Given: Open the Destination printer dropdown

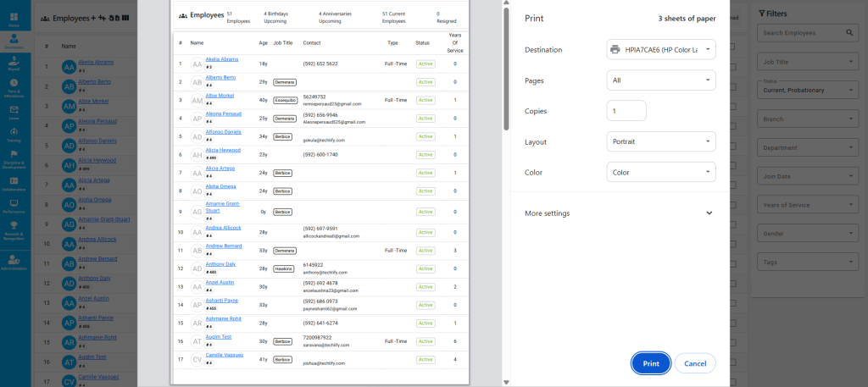Looking at the screenshot, I should coord(661,50).
